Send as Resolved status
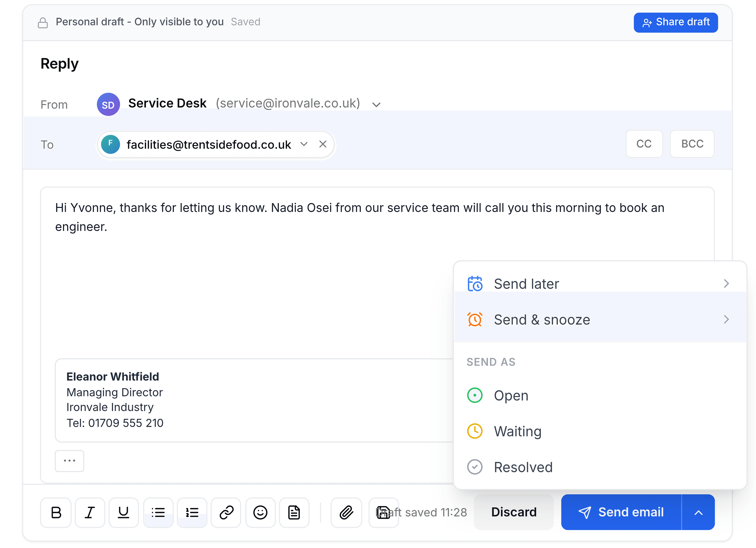The image size is (756, 548). (600, 467)
